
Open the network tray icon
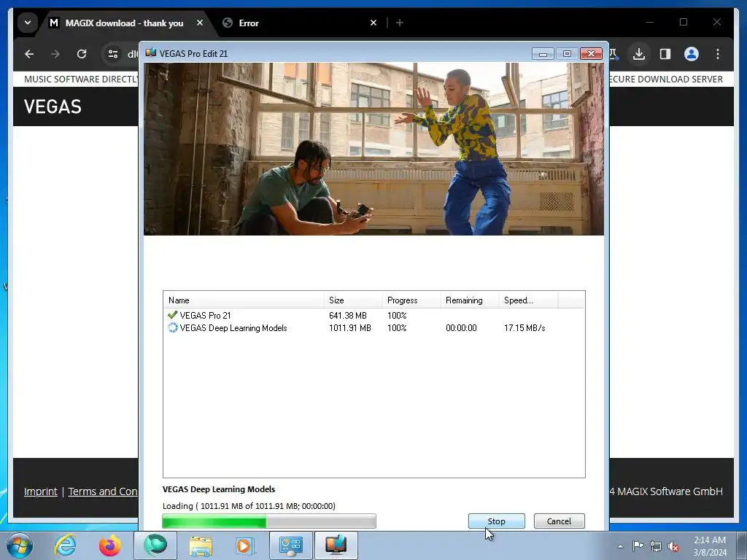[656, 546]
